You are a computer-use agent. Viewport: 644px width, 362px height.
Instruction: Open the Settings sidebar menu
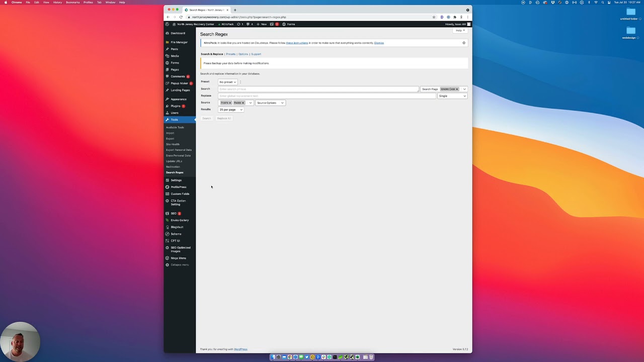click(176, 180)
